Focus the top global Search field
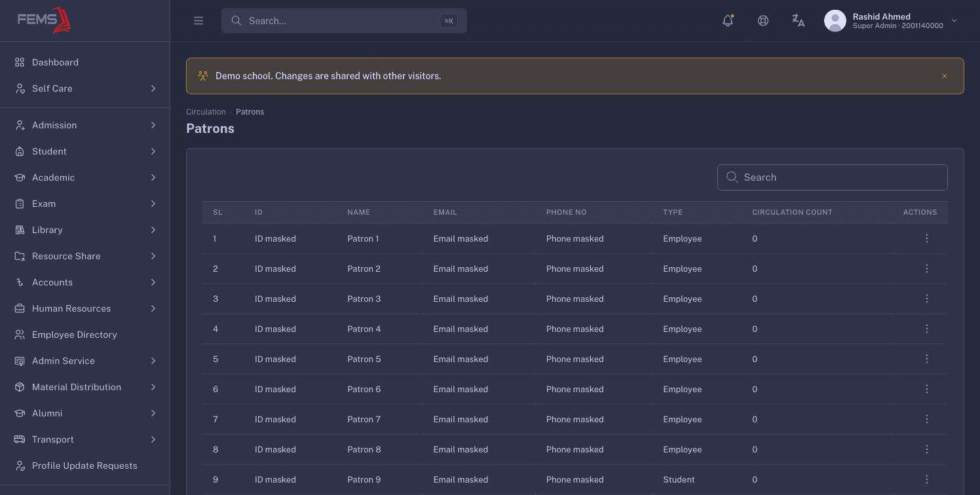980x495 pixels. [x=344, y=21]
